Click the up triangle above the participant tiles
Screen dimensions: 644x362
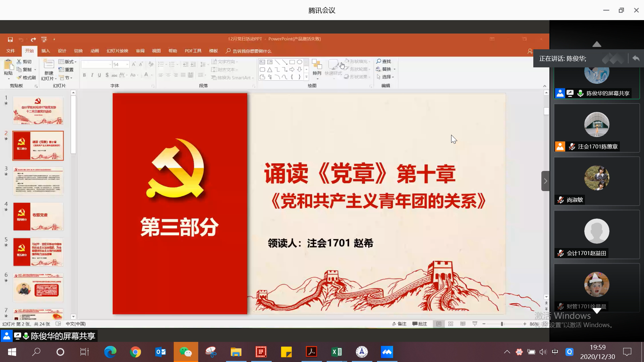[x=597, y=44]
